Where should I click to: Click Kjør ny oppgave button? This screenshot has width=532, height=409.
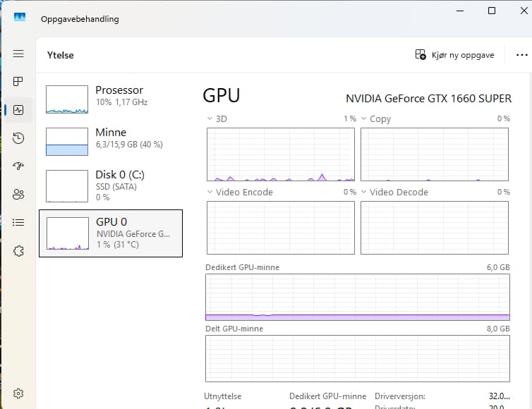(454, 55)
